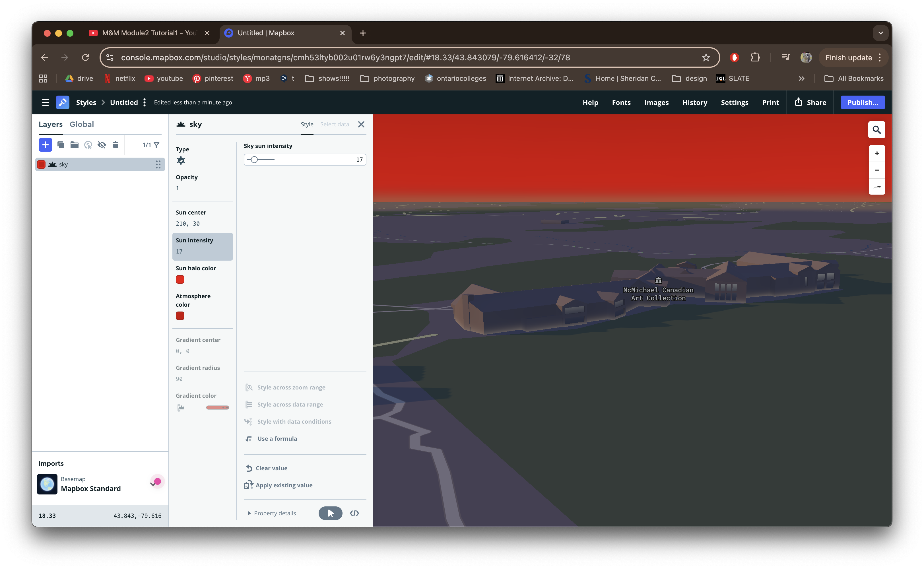924x569 pixels.
Task: Open the hamburger main menu
Action: tap(46, 102)
